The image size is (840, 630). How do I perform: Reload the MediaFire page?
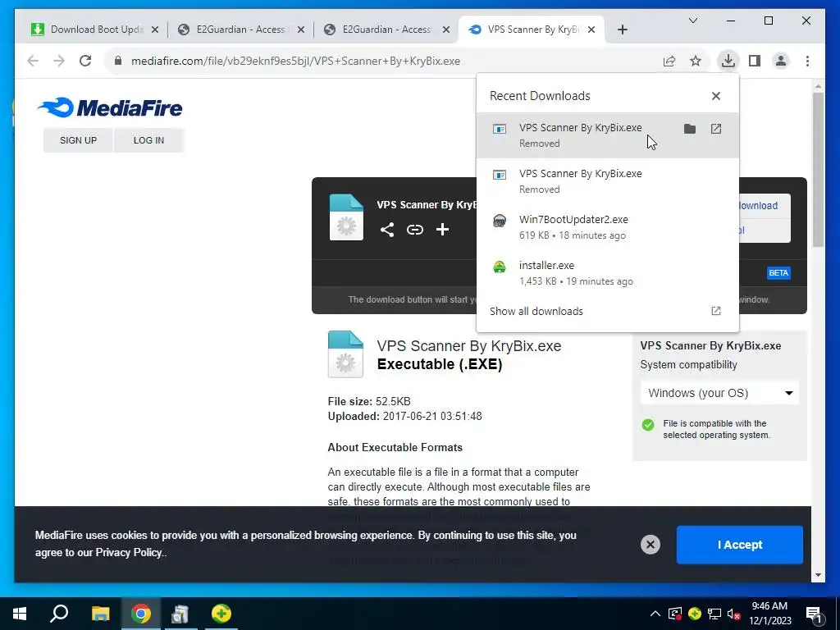(85, 61)
